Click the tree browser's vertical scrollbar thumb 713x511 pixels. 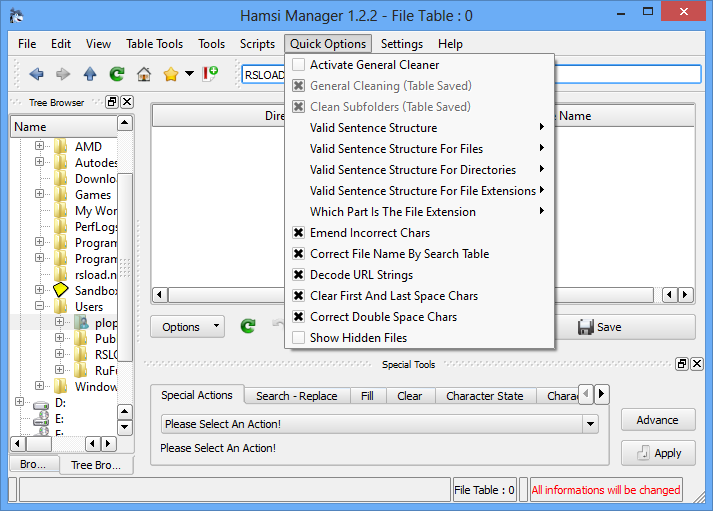pyautogui.click(x=125, y=267)
